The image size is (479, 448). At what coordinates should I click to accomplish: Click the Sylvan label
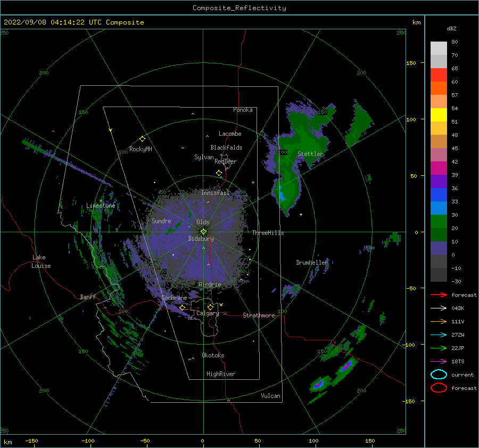click(204, 157)
